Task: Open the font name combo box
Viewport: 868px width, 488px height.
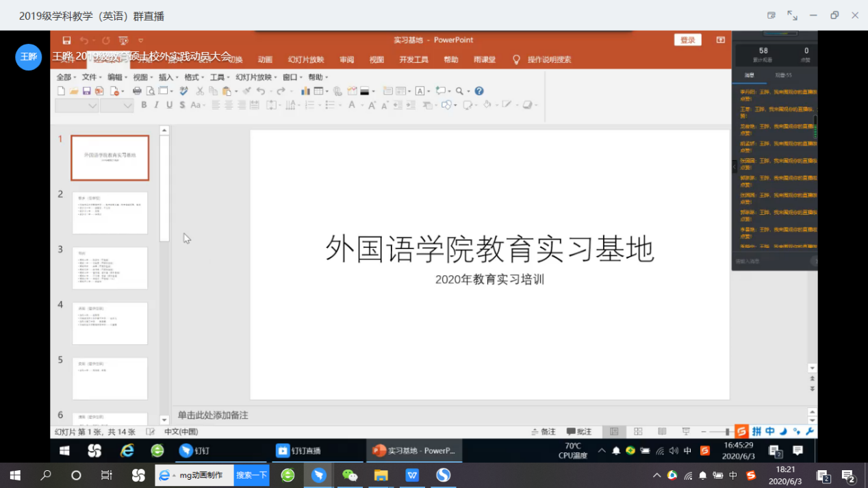Action: [77, 105]
